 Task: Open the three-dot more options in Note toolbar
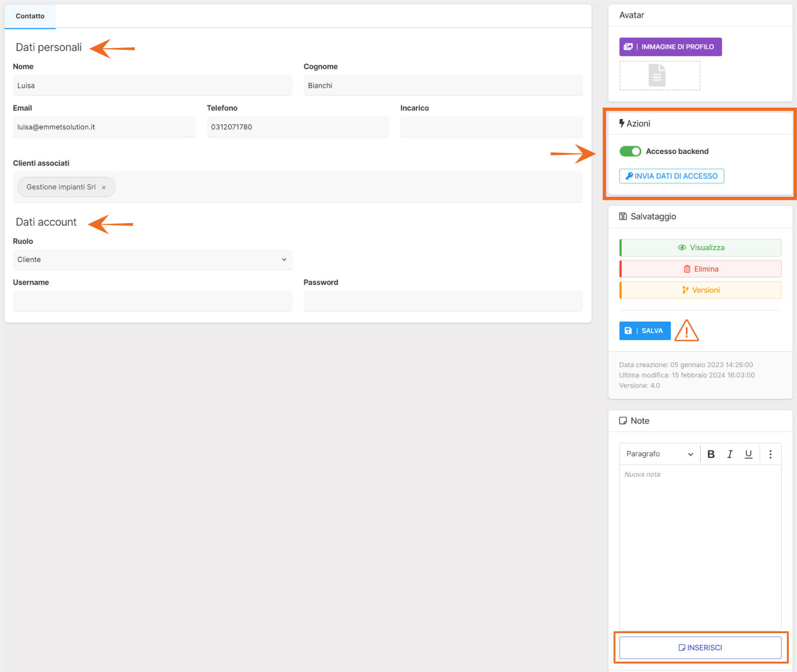point(770,454)
